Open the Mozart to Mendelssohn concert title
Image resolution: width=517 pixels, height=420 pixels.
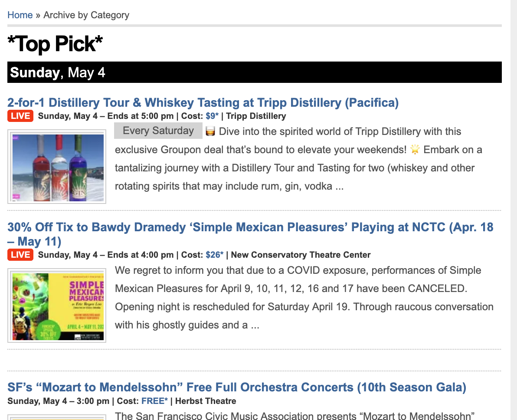(237, 387)
